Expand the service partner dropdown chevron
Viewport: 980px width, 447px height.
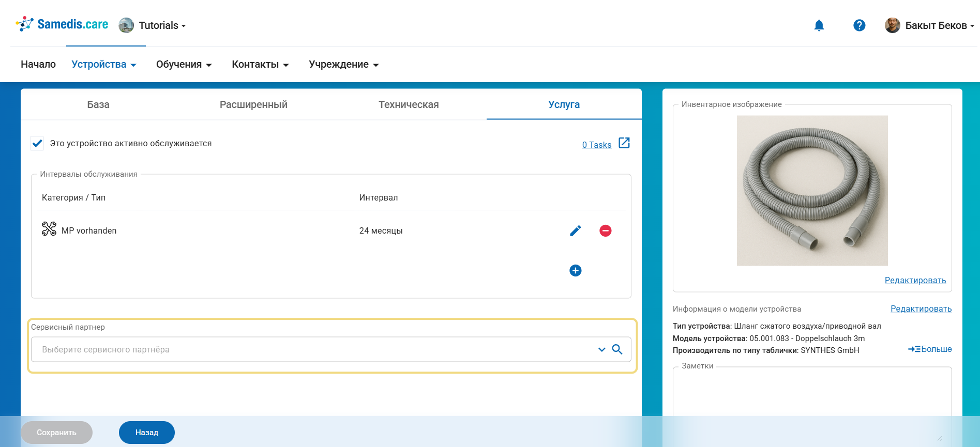[x=601, y=349]
